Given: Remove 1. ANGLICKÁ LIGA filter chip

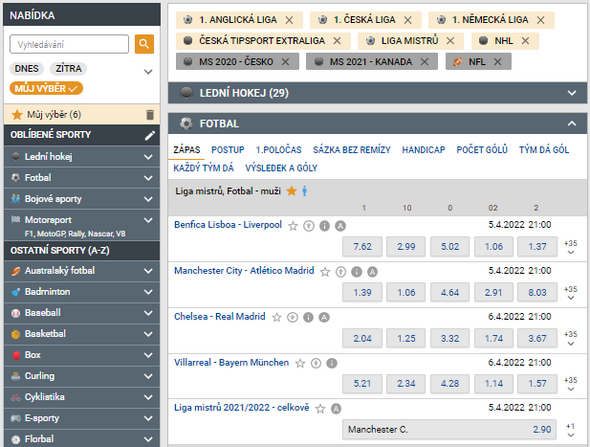Looking at the screenshot, I should point(289,20).
